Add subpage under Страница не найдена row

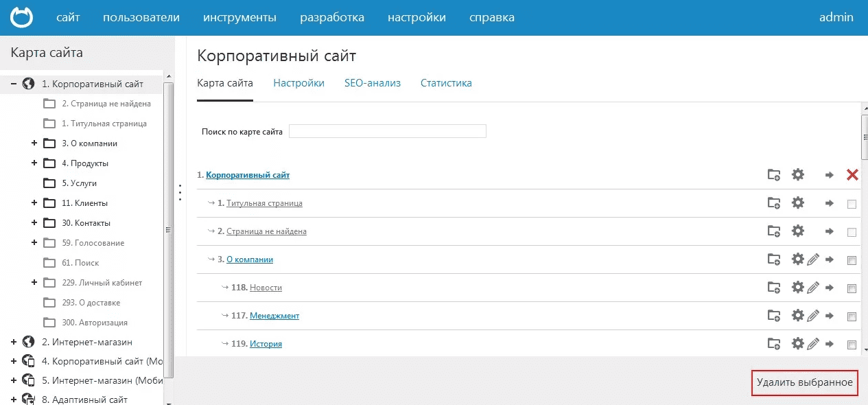(774, 231)
